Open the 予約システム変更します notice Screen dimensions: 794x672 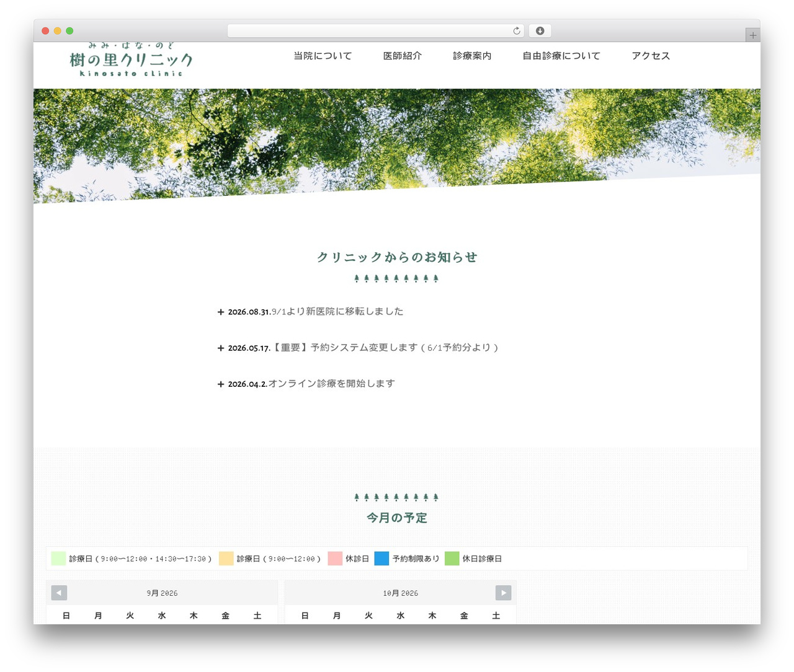coord(385,347)
